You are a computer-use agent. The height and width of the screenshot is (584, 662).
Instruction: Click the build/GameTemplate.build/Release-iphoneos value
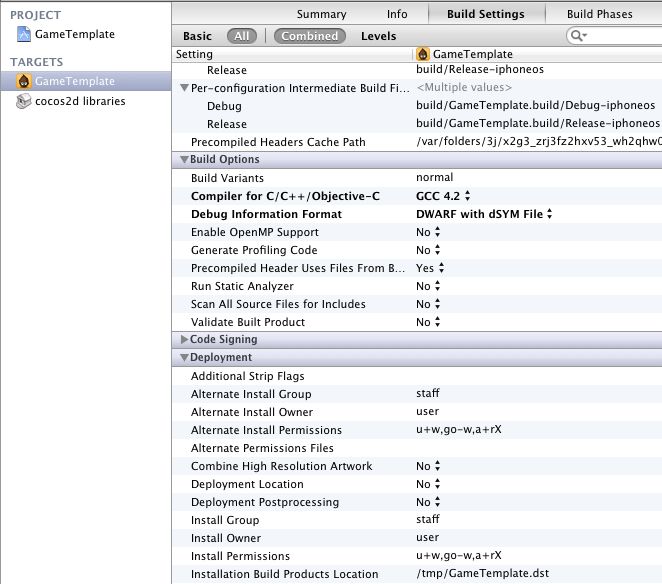pyautogui.click(x=537, y=123)
